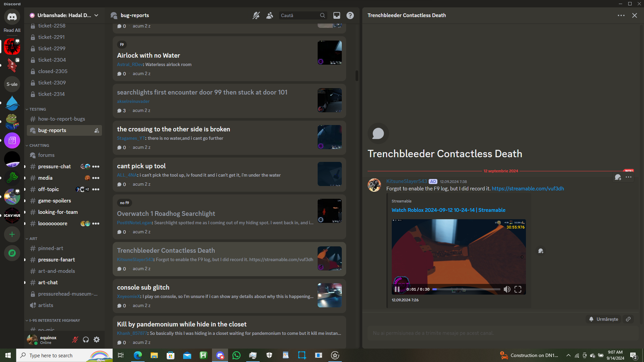The image size is (644, 362).
Task: Open Urbanshade server dropdown menu
Action: pos(96,15)
